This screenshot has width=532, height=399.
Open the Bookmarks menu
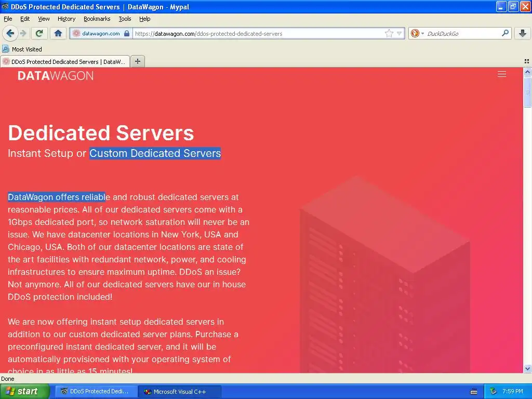(x=97, y=19)
